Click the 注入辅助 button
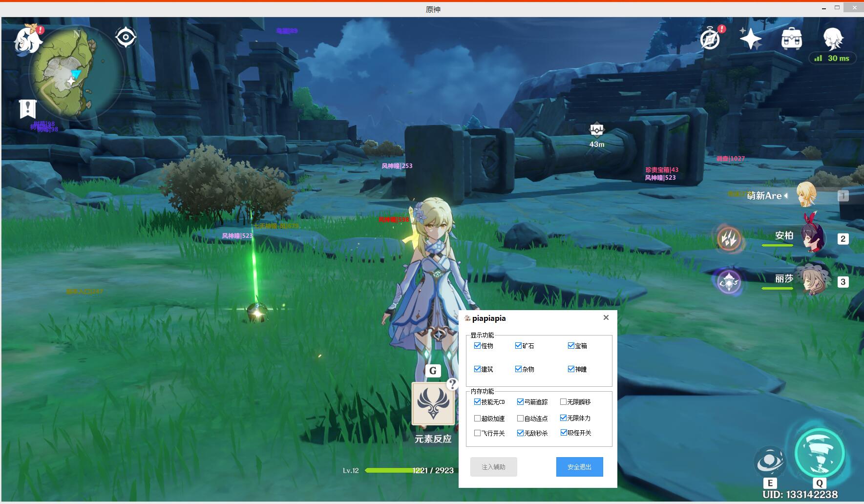864x504 pixels. 493,467
